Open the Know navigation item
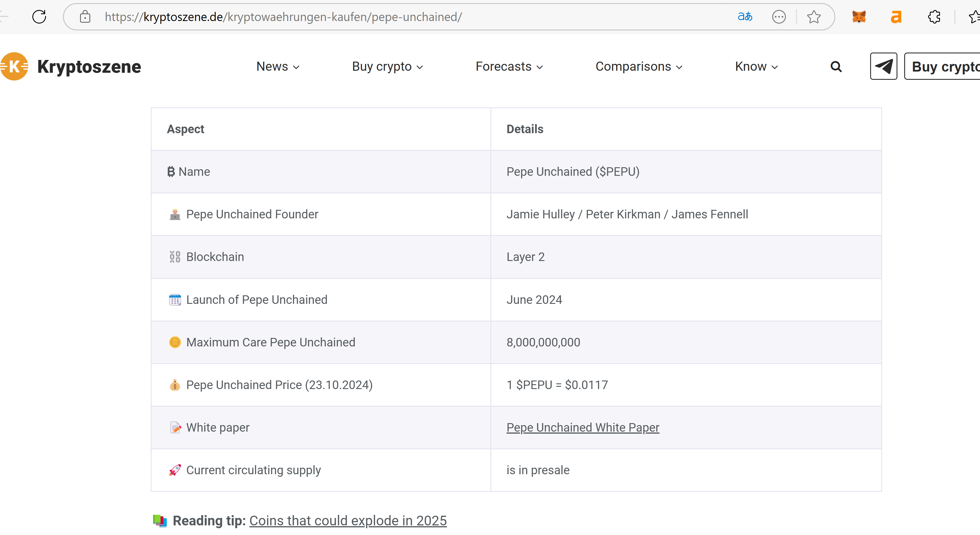 [751, 66]
